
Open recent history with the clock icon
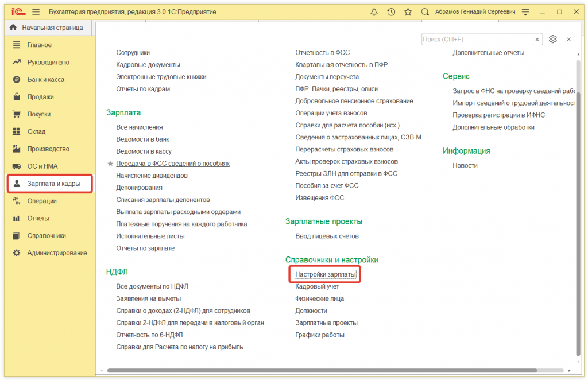tap(392, 11)
